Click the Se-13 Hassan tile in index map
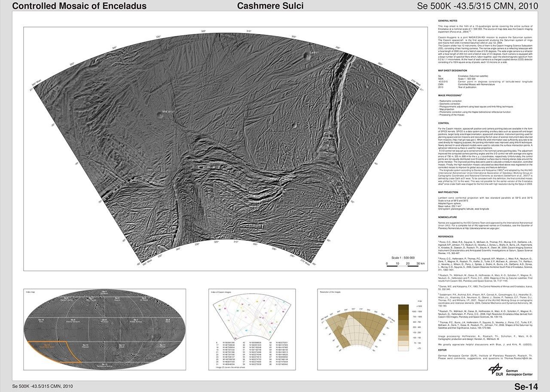Viewport: 550px width, 392px height. (x=85, y=345)
